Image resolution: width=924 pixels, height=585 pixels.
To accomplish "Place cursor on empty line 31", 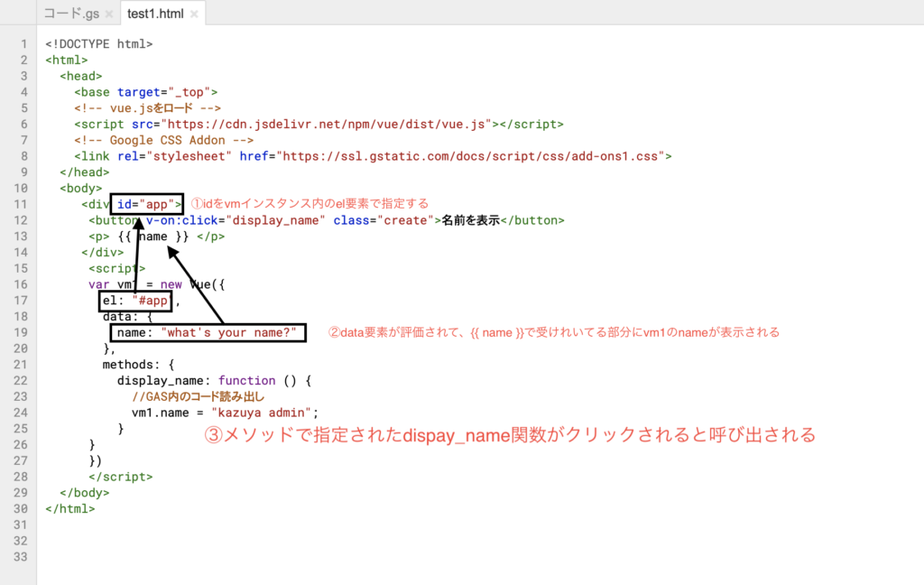I will pos(480,525).
